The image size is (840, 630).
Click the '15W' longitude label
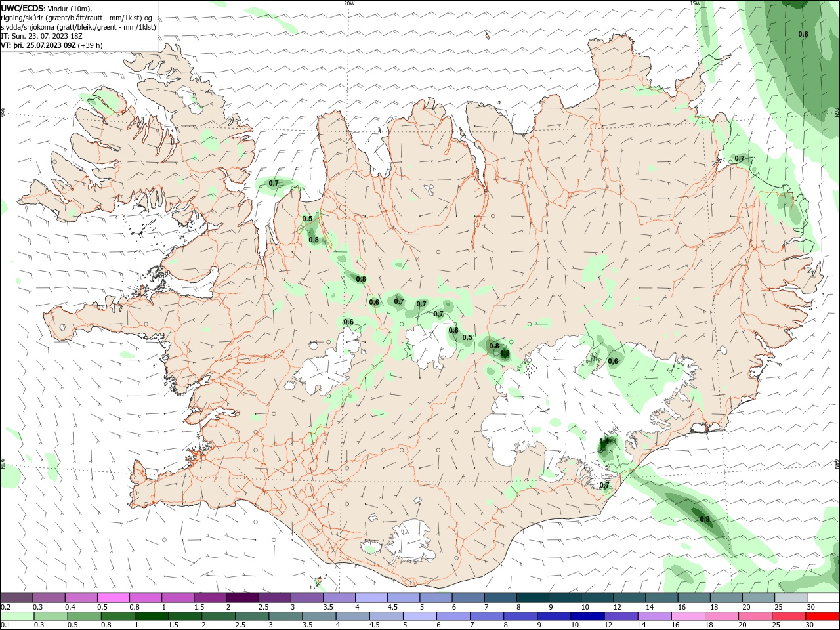coord(695,3)
